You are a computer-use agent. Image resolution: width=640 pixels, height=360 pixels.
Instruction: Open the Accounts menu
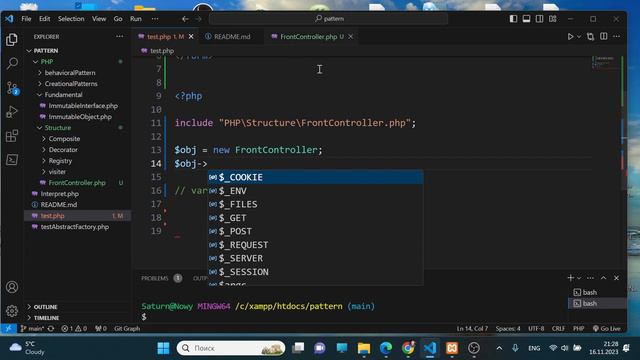pos(12,287)
